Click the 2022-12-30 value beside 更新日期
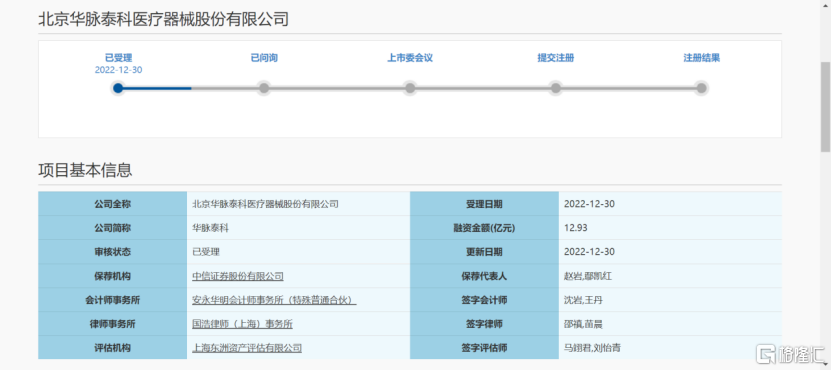Image resolution: width=831 pixels, height=371 pixels. (589, 252)
